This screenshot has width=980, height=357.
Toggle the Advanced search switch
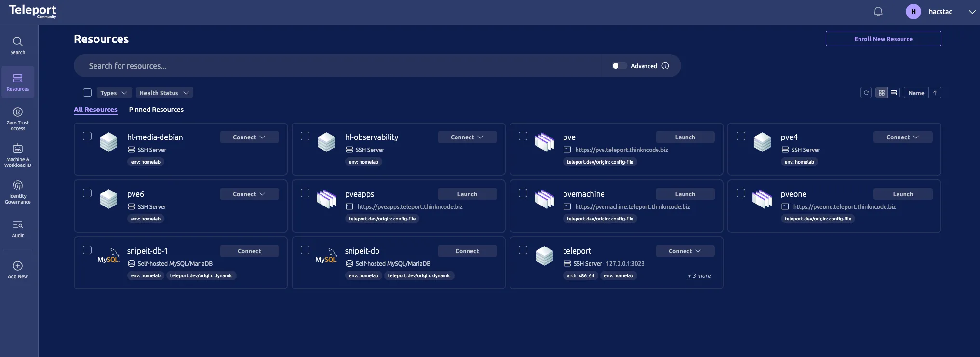[618, 66]
